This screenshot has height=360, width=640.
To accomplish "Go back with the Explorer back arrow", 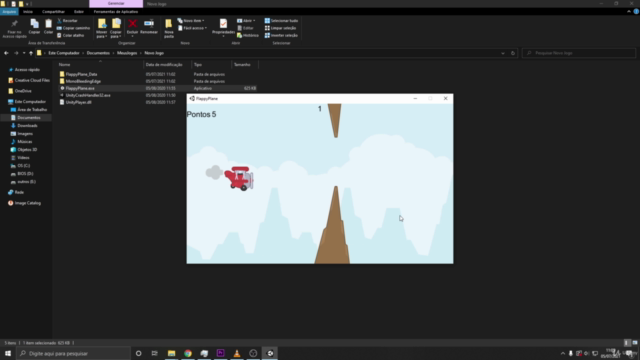I will coord(6,53).
